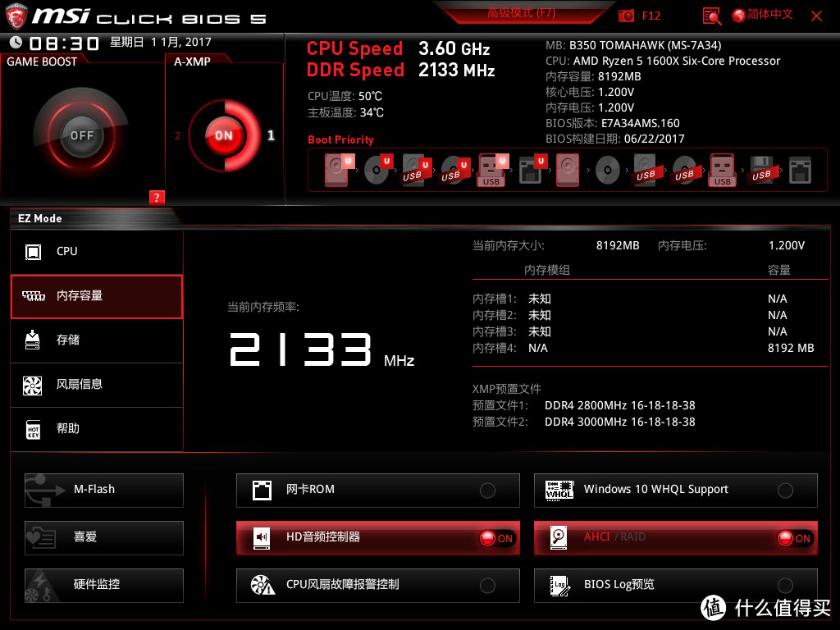Viewport: 840px width, 630px height.
Task: Click the Boot Priority label
Action: pos(340,139)
